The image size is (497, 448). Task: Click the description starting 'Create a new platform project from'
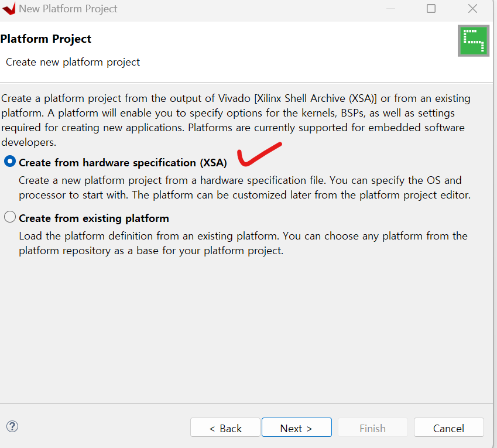(245, 187)
